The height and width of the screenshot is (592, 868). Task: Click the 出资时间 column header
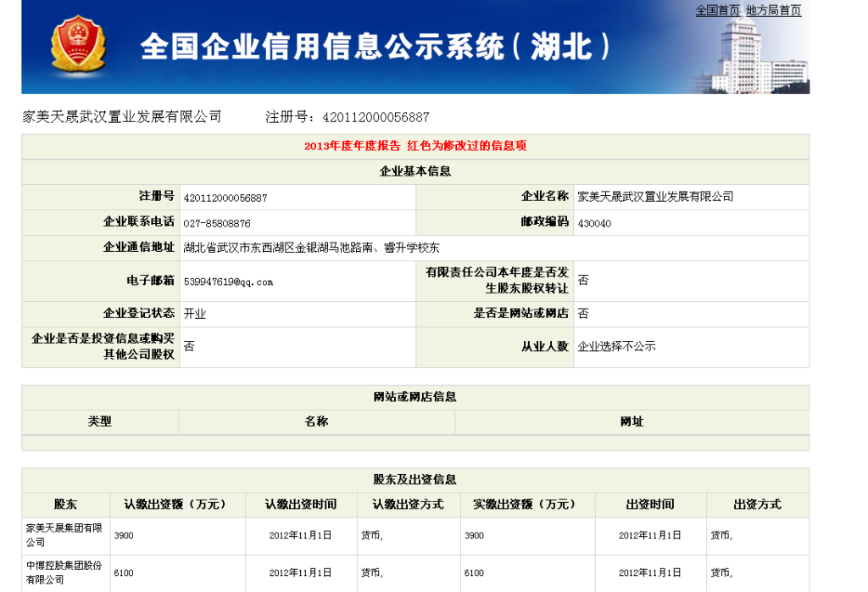pos(650,505)
